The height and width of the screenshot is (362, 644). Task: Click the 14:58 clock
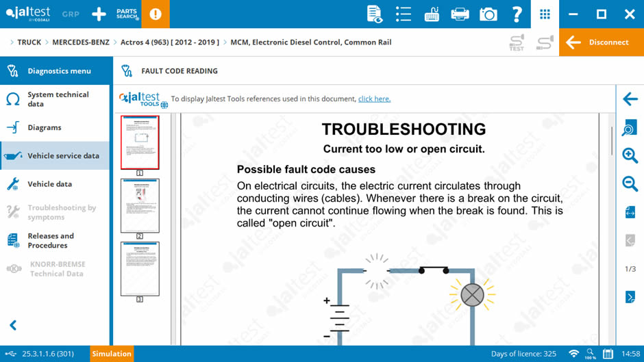[630, 354]
